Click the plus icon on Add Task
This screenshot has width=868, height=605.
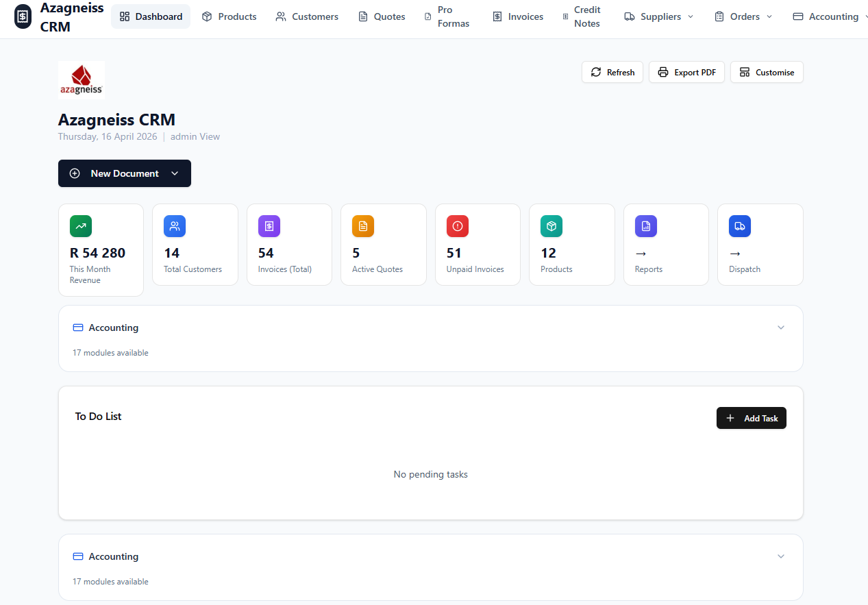click(x=730, y=418)
